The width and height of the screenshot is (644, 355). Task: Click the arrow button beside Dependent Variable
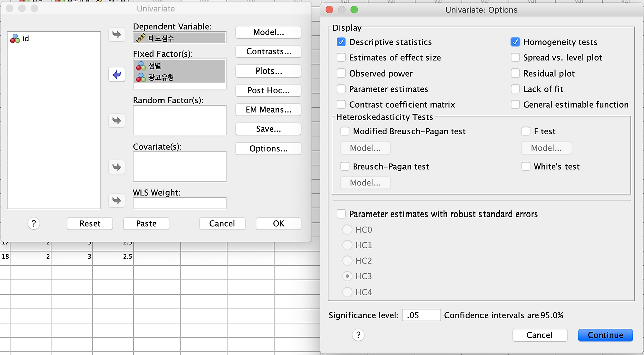pyautogui.click(x=117, y=34)
